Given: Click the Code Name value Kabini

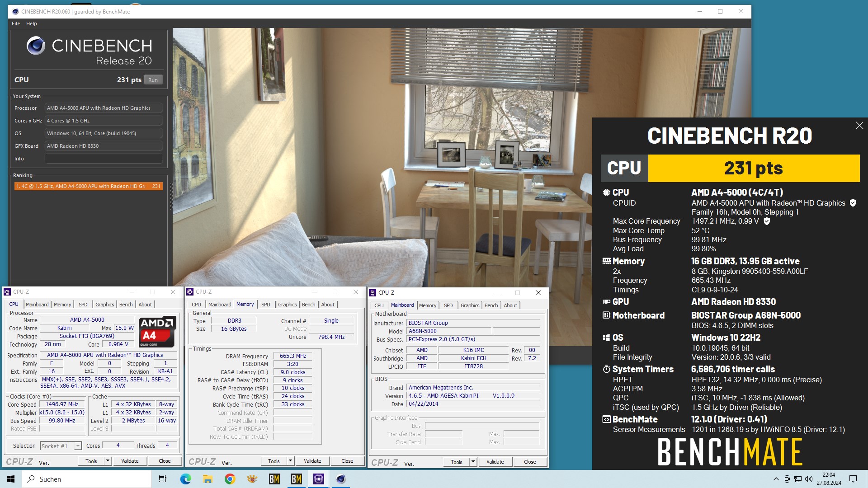Looking at the screenshot, I should click(x=64, y=328).
